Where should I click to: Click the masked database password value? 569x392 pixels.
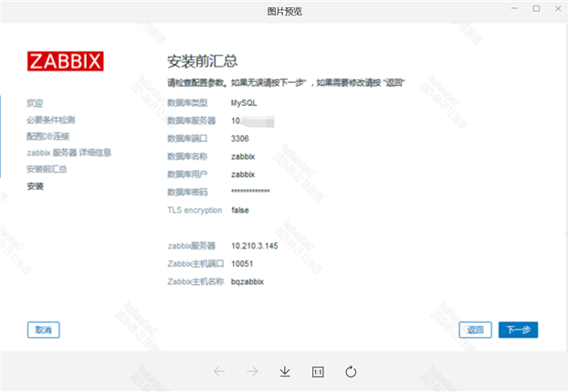pyautogui.click(x=250, y=191)
